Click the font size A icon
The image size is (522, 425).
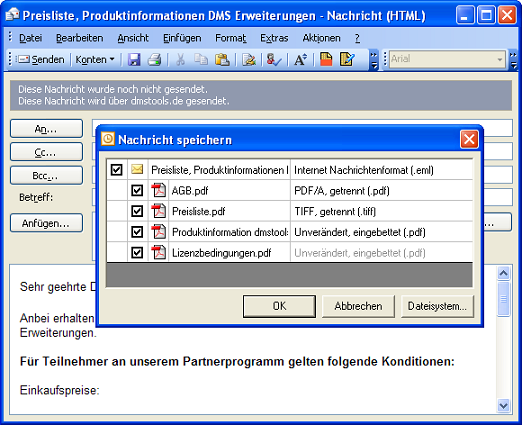[300, 60]
